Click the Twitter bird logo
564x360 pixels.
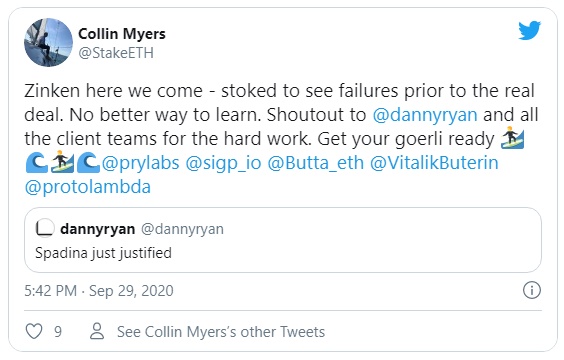pos(529,30)
